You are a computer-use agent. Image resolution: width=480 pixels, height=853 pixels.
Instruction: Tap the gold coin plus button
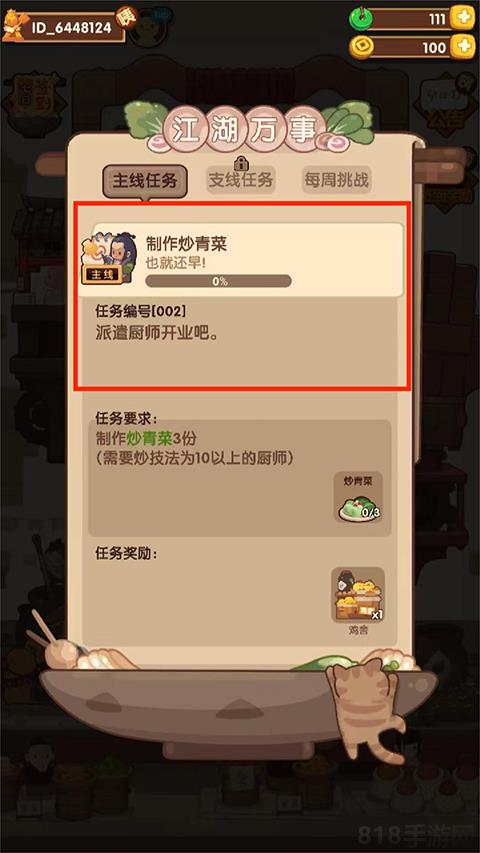point(463,47)
